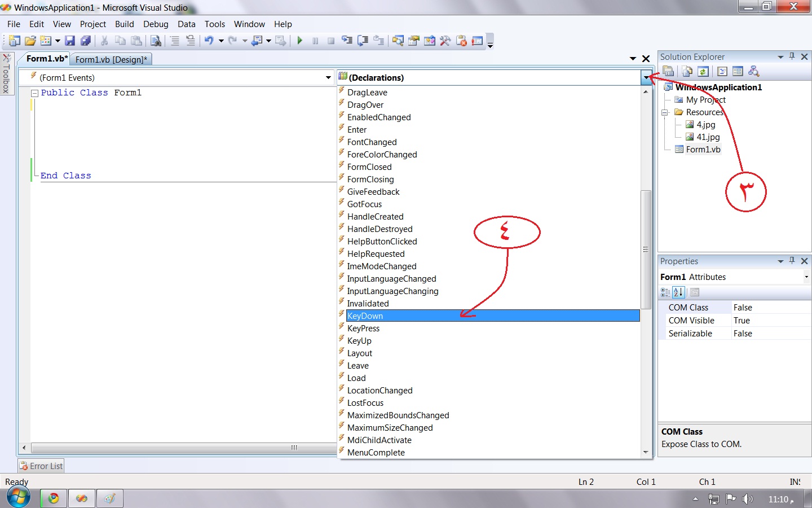The width and height of the screenshot is (812, 508).
Task: Open the Toolbox using the hammer-wrench icon
Action: 445,41
